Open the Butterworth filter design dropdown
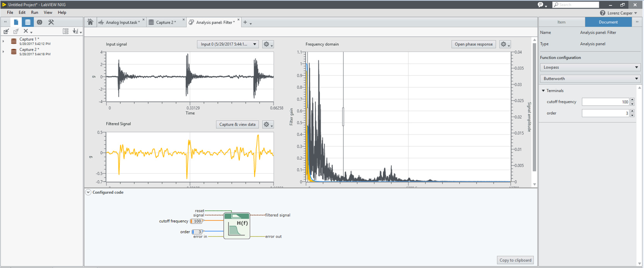The width and height of the screenshot is (644, 268). point(590,79)
